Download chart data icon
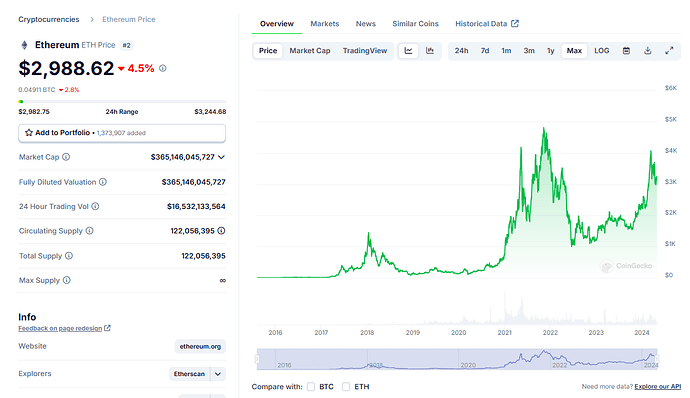Image resolution: width=690 pixels, height=398 pixels. click(647, 51)
